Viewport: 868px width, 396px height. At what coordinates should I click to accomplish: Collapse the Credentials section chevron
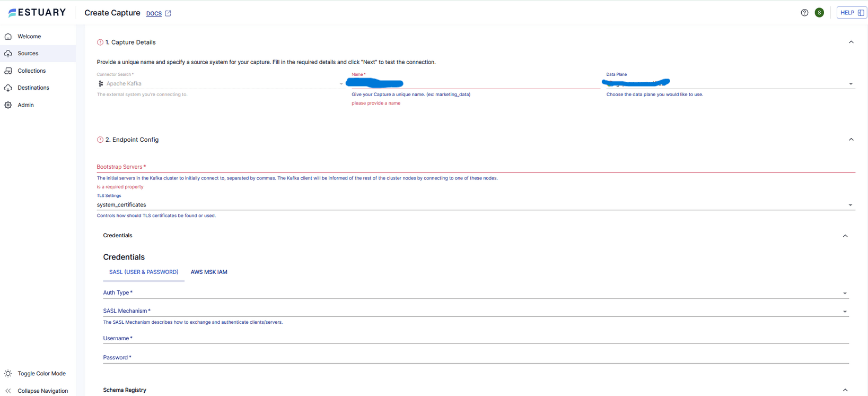tap(845, 236)
